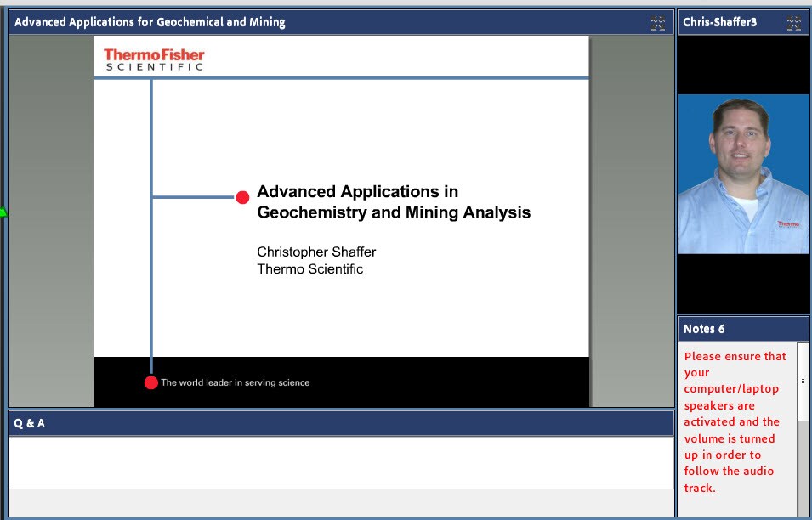Click the Thermo Scientific text on the slide
Viewport: 812px width, 520px height.
309,268
